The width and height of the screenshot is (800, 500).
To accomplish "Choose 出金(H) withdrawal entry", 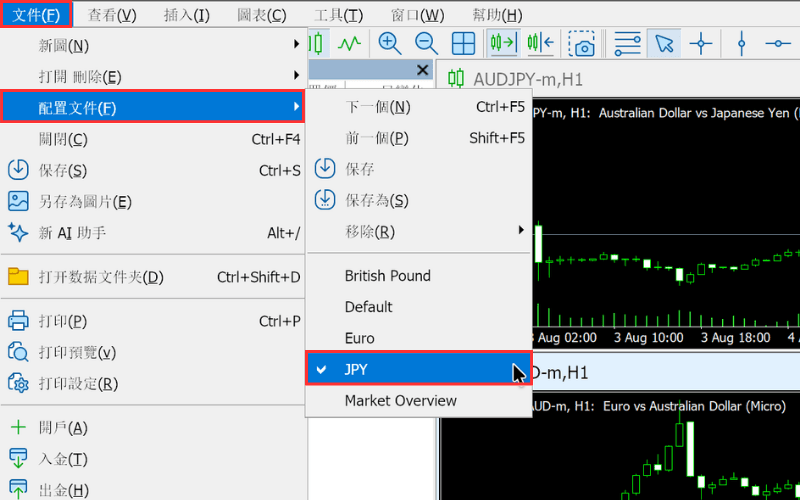I will [x=153, y=489].
